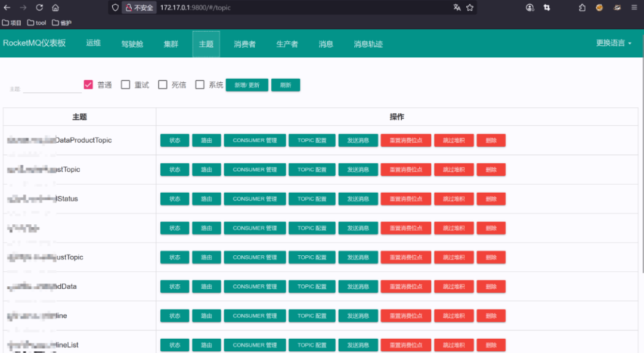Click the 新增/更新 button
Viewport: 644px width, 353px height.
coord(247,85)
